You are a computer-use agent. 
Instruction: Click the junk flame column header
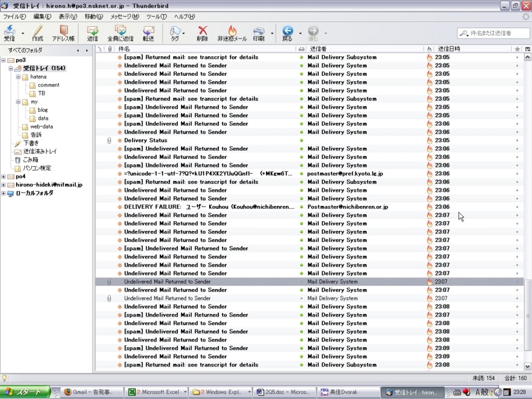tap(429, 49)
